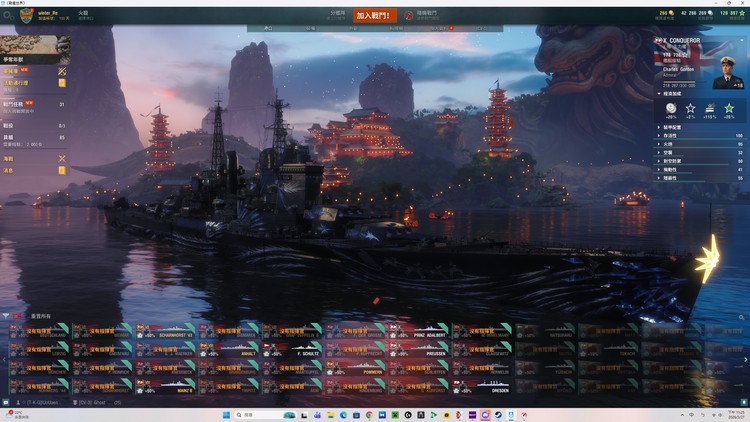This screenshot has height=422, width=750.
Task: Expand the 火炮 artillery stat row
Action: 700,143
